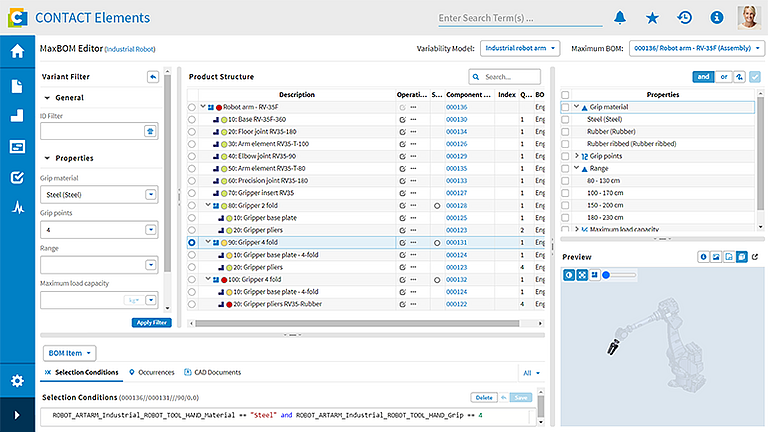Switch to the Selection Conditions tab

[x=82, y=372]
